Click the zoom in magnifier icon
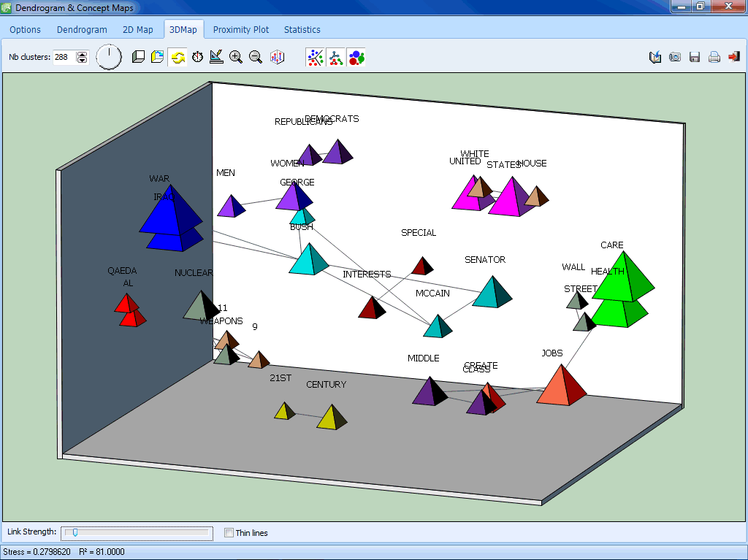Image resolution: width=748 pixels, height=560 pixels. pyautogui.click(x=235, y=57)
